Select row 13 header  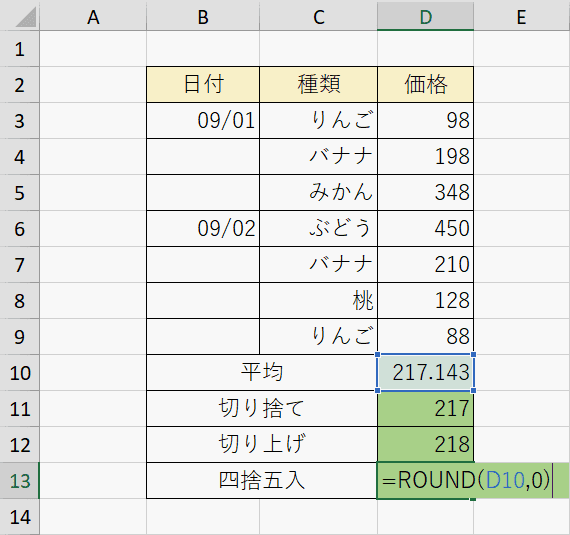(x=20, y=480)
